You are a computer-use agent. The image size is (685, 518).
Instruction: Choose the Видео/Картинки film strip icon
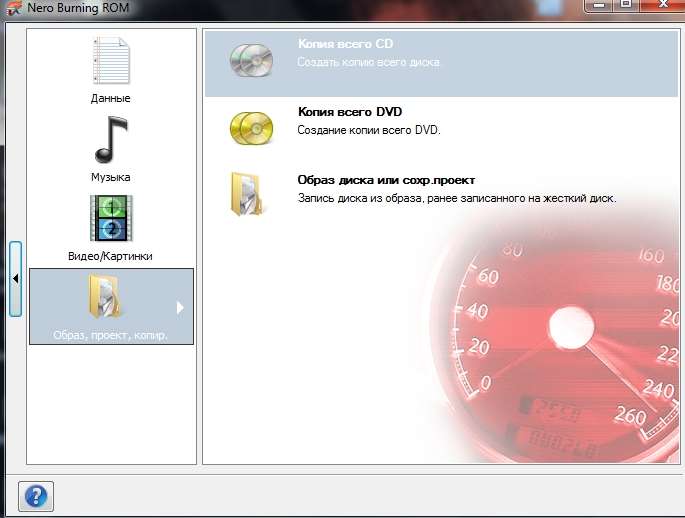(x=111, y=218)
